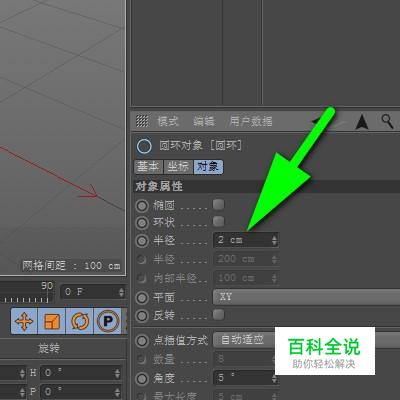Toggle the keyframe dot next to 反转

[142, 315]
